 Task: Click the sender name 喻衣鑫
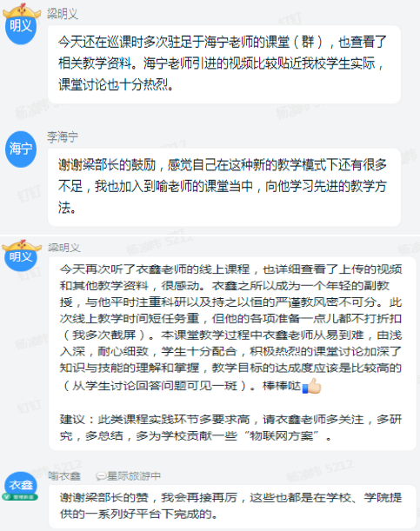click(x=64, y=476)
